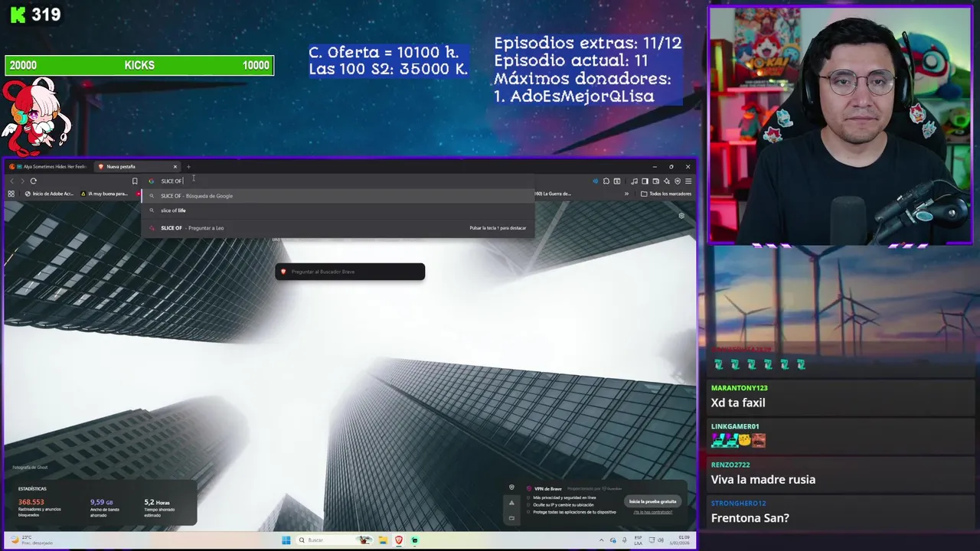Screen dimensions: 980x551
Task: Click the card icon beside the VPN card
Action: coord(511,518)
